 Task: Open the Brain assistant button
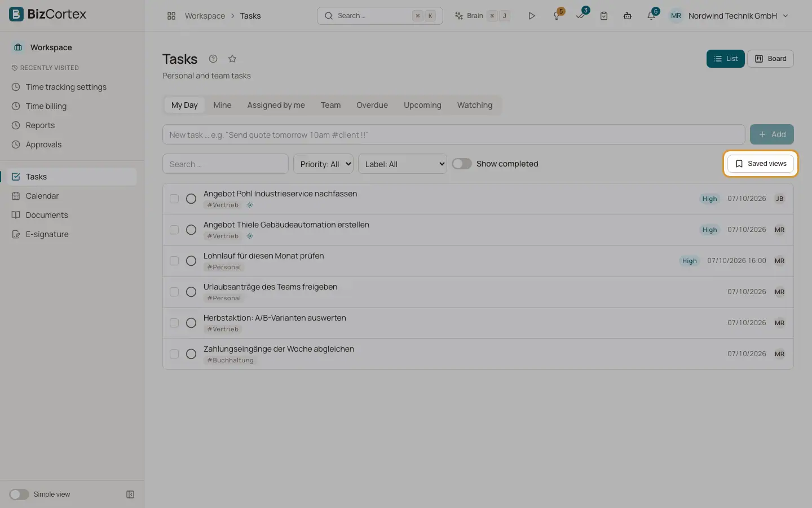(483, 16)
